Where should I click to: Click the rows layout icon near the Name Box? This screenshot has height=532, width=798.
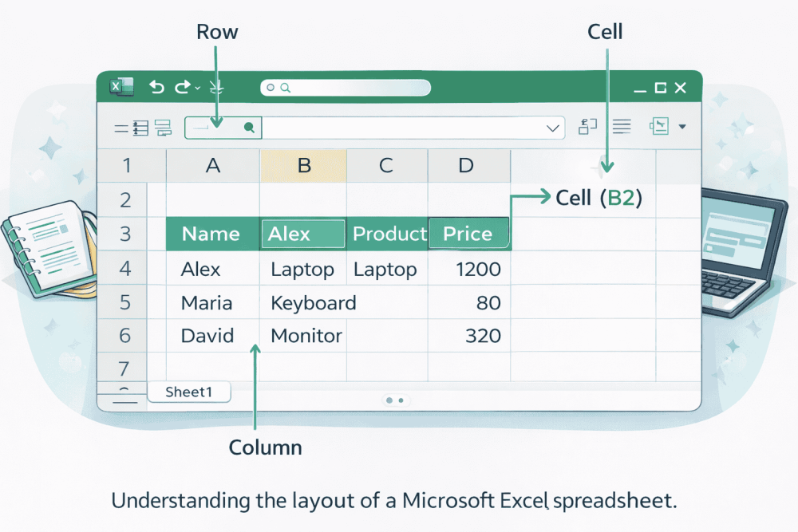coord(163,129)
